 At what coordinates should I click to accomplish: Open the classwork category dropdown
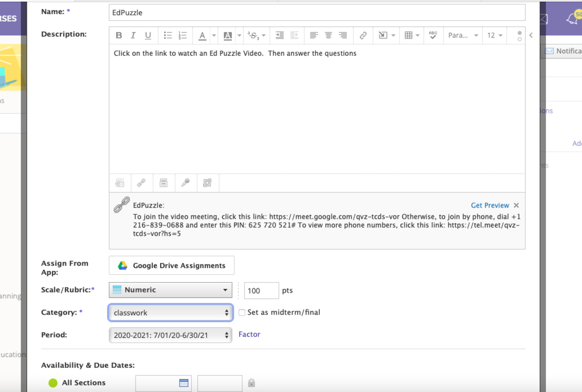click(x=170, y=313)
